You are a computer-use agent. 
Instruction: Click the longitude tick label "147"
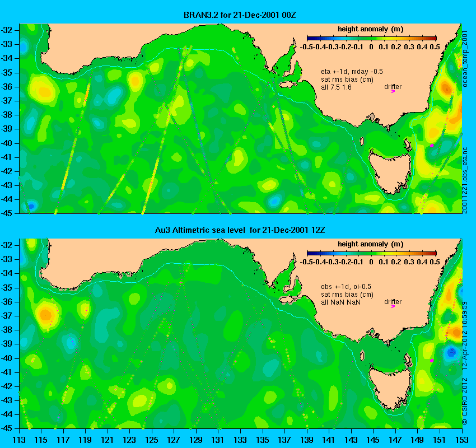click(395, 440)
